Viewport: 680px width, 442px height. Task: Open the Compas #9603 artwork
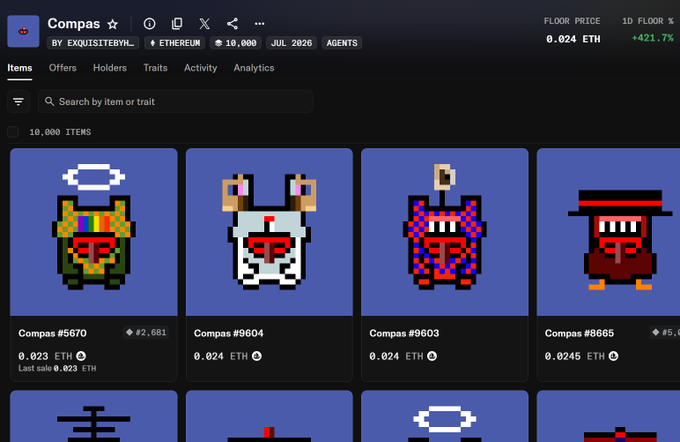point(445,232)
